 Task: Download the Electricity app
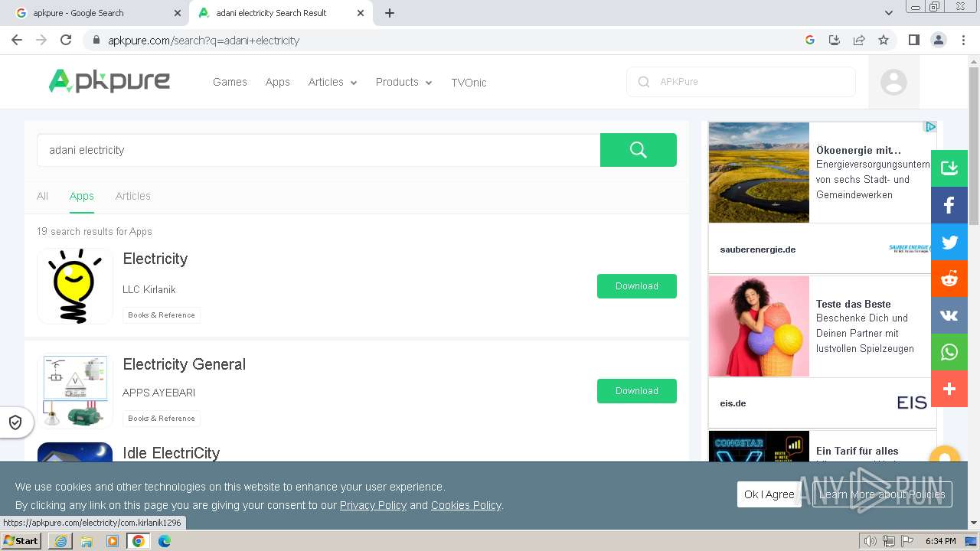pyautogui.click(x=637, y=286)
